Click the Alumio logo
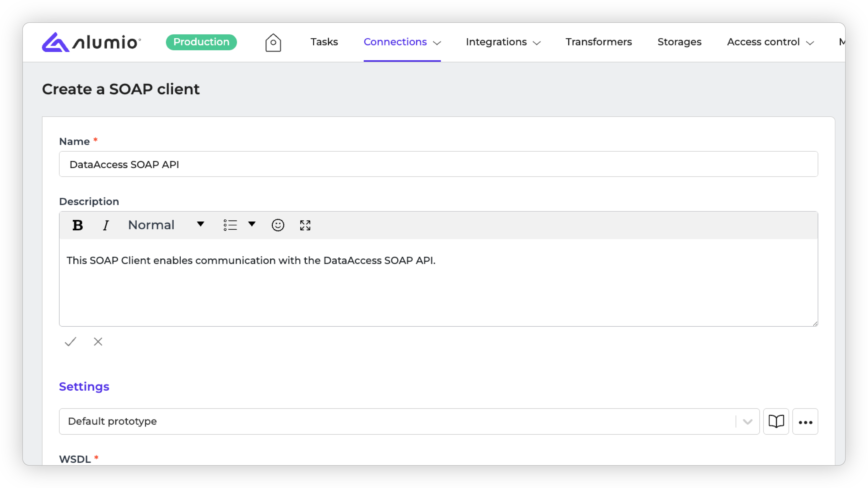This screenshot has height=488, width=868. click(x=91, y=42)
